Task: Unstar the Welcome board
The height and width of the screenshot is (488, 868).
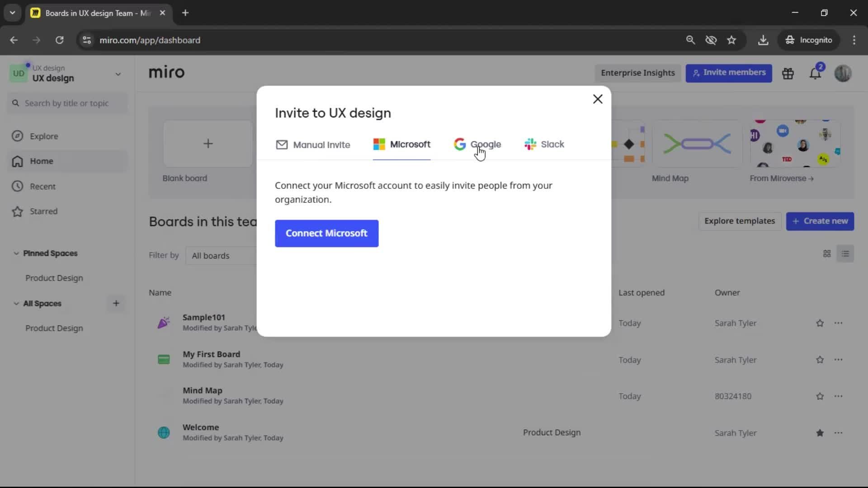Action: pos(820,433)
